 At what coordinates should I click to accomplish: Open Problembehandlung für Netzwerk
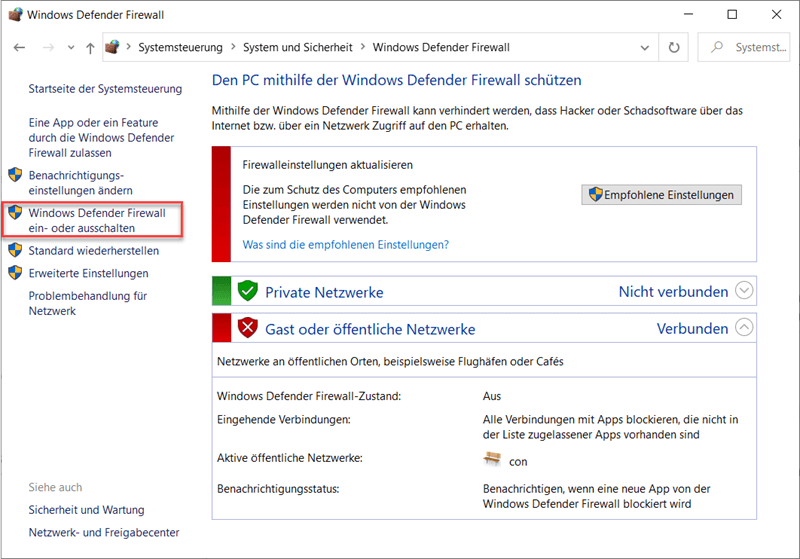(x=88, y=303)
